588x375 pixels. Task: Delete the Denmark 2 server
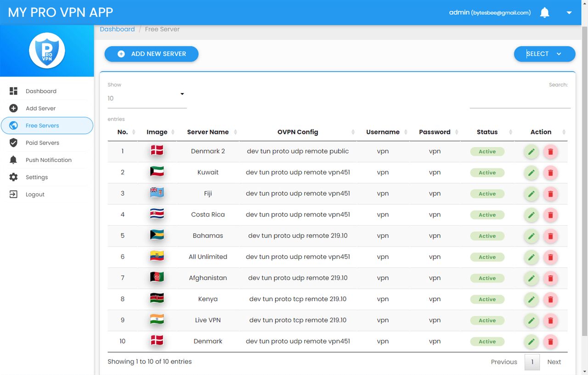(550, 151)
